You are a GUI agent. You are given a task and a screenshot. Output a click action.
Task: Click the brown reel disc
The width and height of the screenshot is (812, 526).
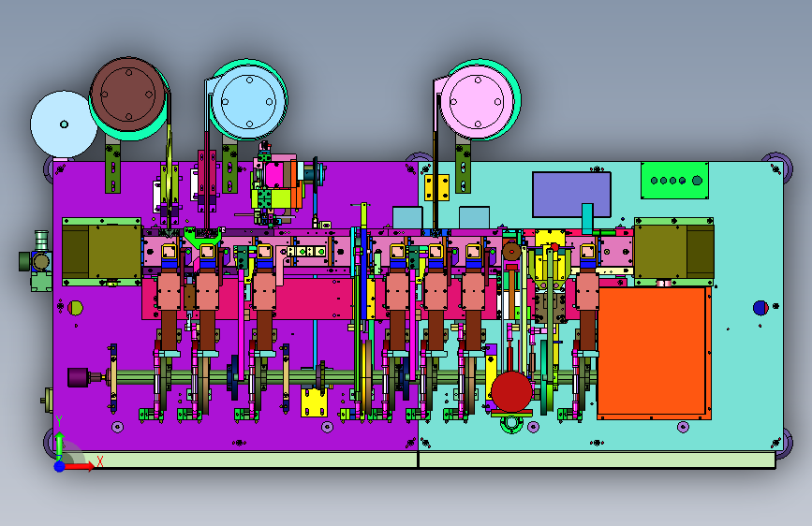128,95
